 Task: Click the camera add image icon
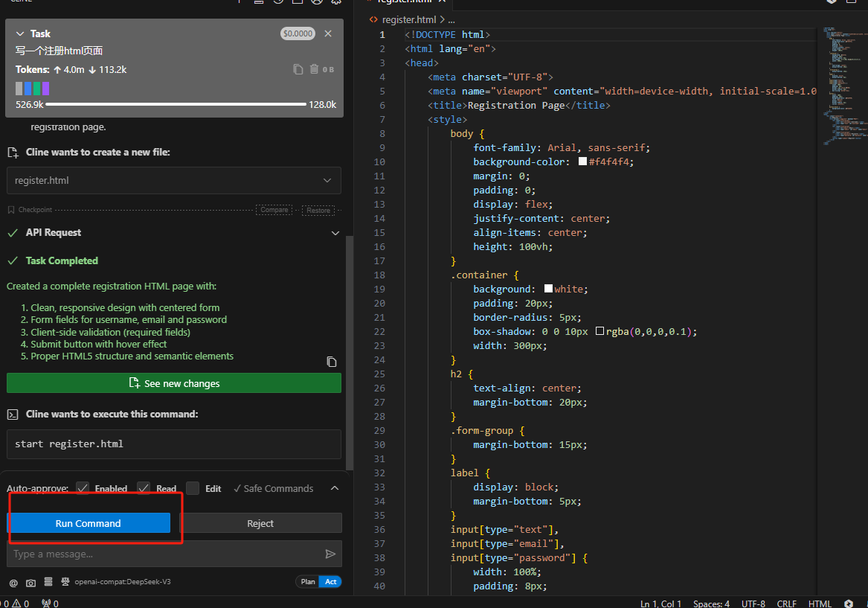pyautogui.click(x=30, y=583)
